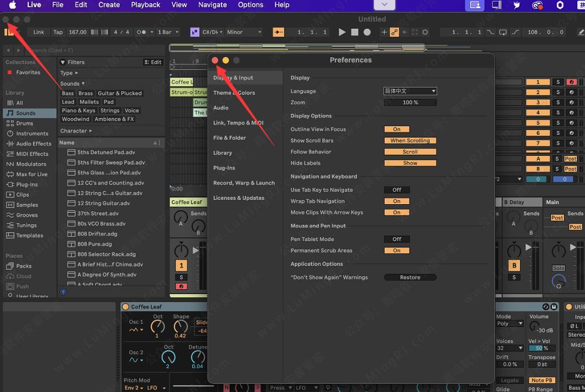Screen dimensions: 585x392
Task: Open the Playback menu in menu bar
Action: (x=145, y=5)
